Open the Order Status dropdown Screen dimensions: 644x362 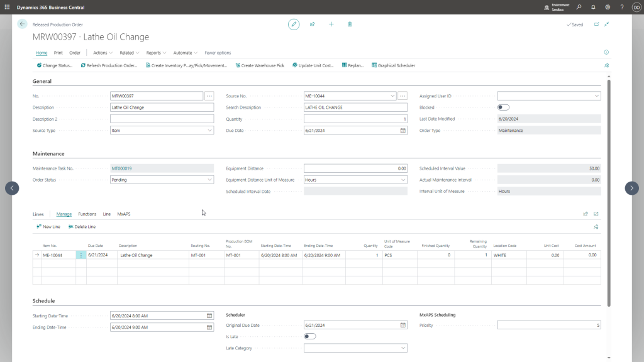coord(209,180)
